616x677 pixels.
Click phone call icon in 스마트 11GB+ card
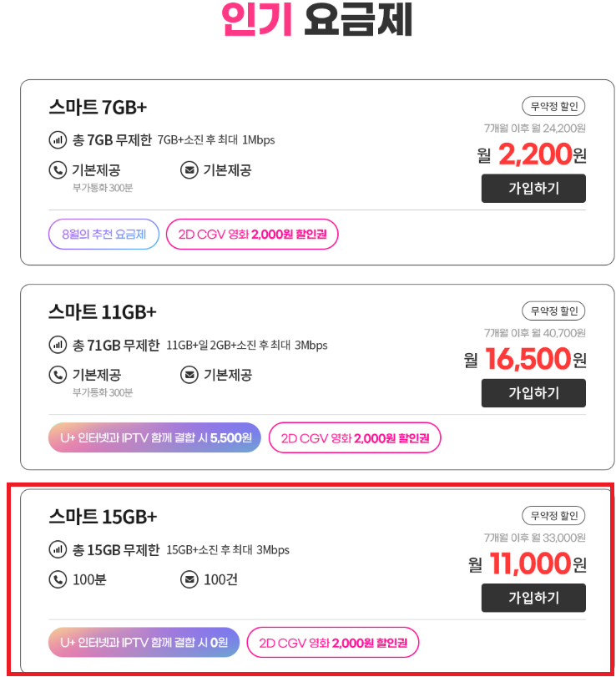pyautogui.click(x=58, y=375)
